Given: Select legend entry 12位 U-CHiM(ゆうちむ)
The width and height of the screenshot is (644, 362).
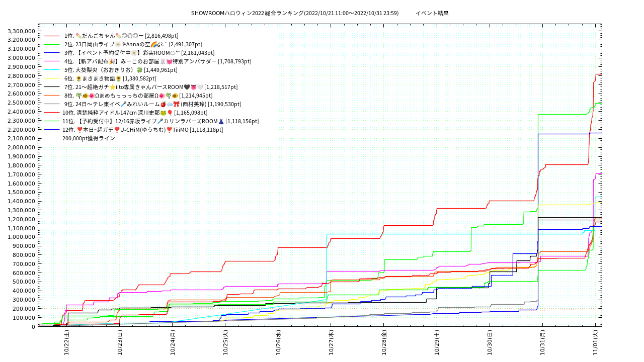Looking at the screenshot, I should point(143,130).
